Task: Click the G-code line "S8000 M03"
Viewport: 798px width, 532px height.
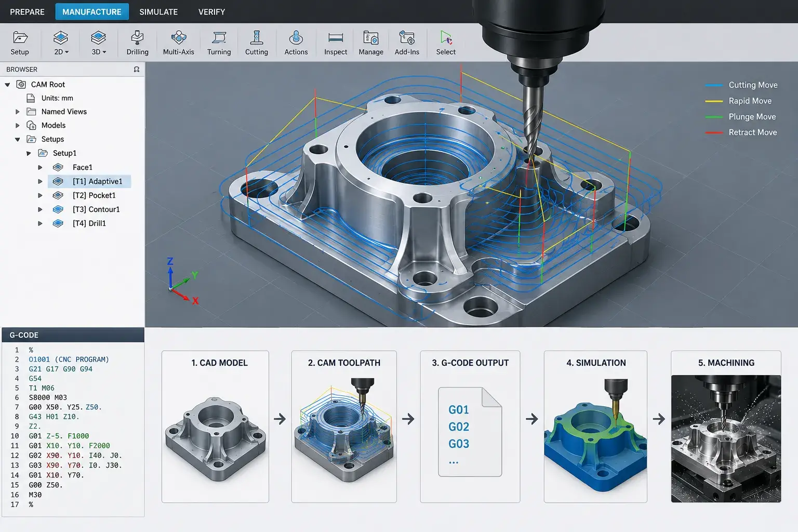Action: (x=48, y=397)
